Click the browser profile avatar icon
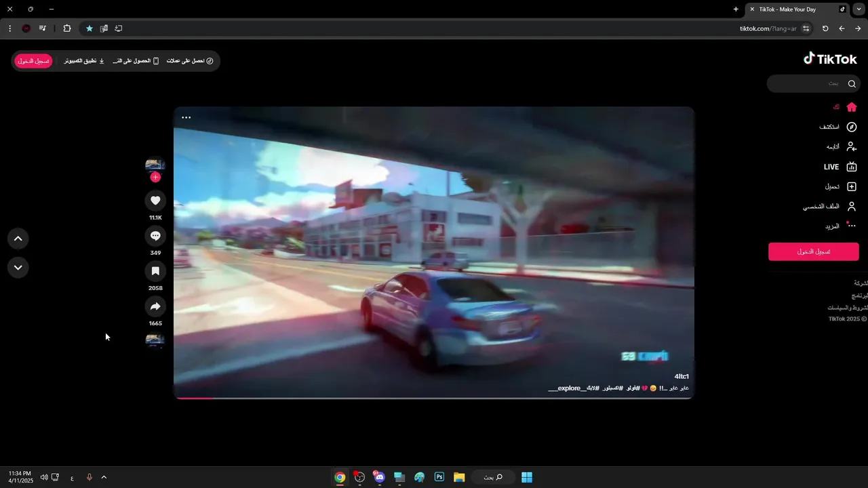 tap(26, 28)
